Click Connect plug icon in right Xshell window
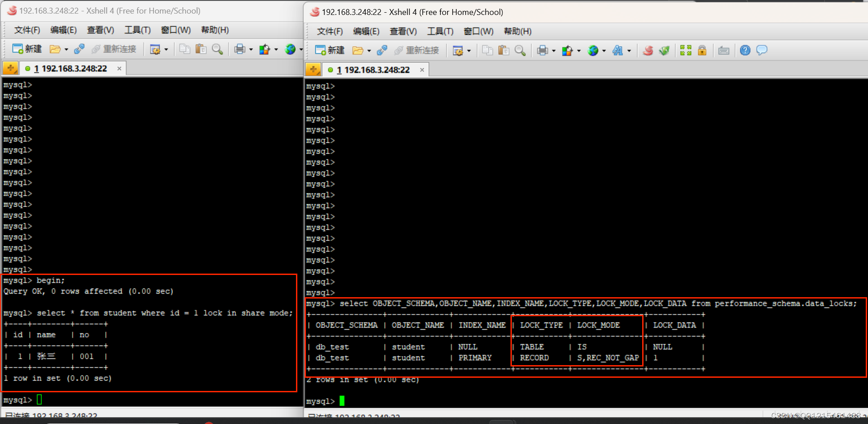Viewport: 868px width, 424px height. pos(382,50)
